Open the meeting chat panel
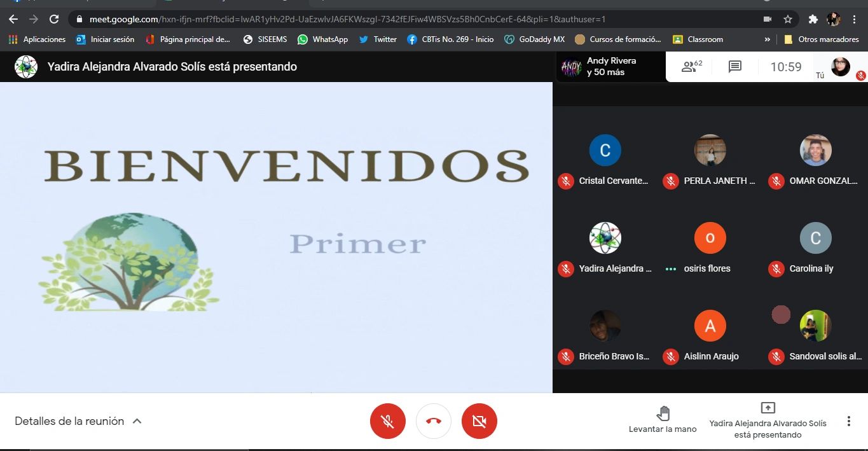The image size is (868, 451). pyautogui.click(x=735, y=67)
